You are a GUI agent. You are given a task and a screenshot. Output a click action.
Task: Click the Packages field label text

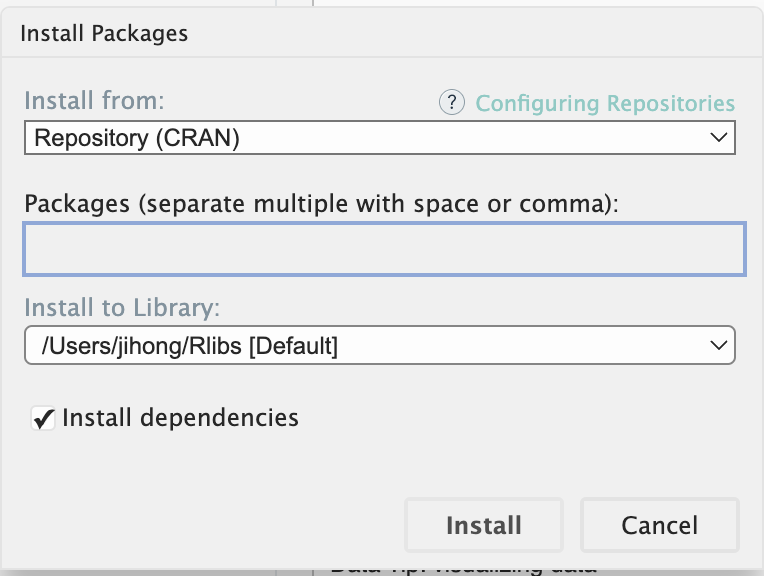pos(322,204)
